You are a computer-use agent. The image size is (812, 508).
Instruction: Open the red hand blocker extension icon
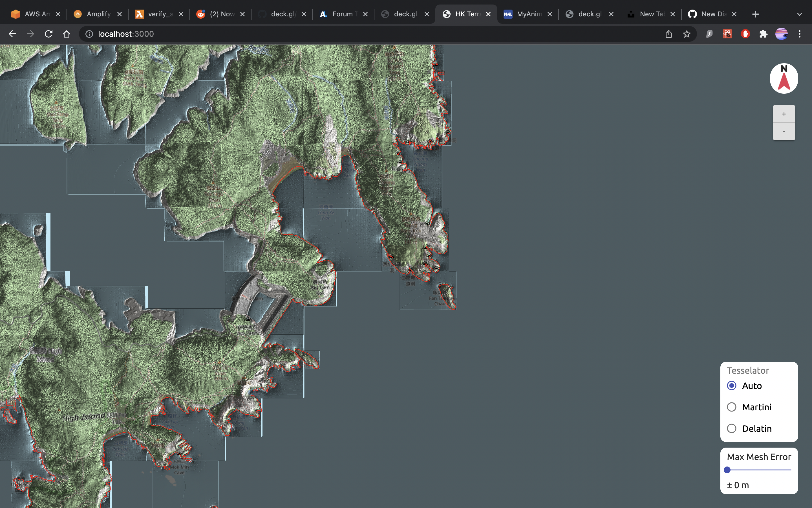coord(745,34)
